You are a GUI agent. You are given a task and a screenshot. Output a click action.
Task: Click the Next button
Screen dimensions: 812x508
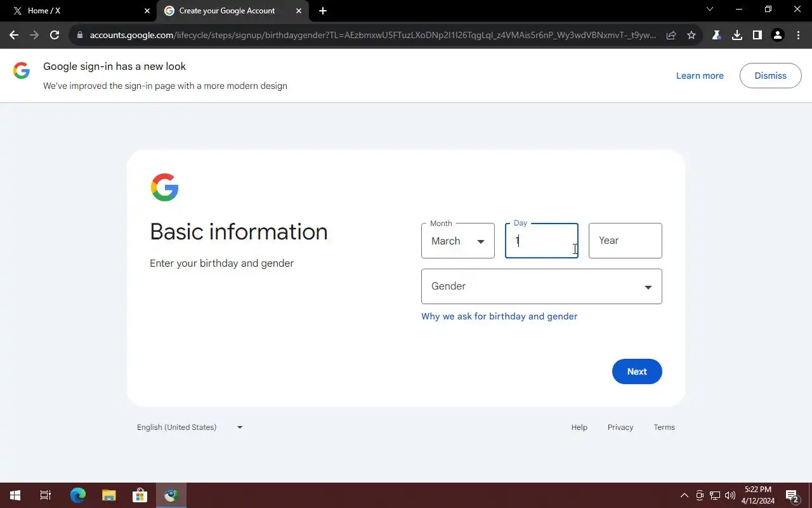(637, 371)
